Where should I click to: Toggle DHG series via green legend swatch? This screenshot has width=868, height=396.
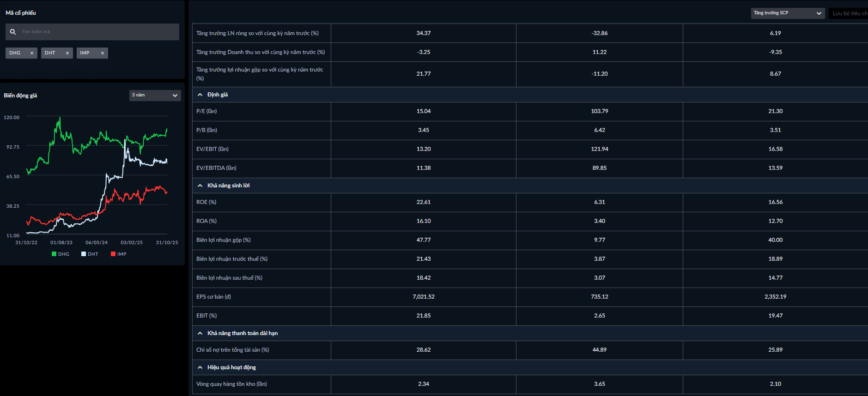point(54,254)
